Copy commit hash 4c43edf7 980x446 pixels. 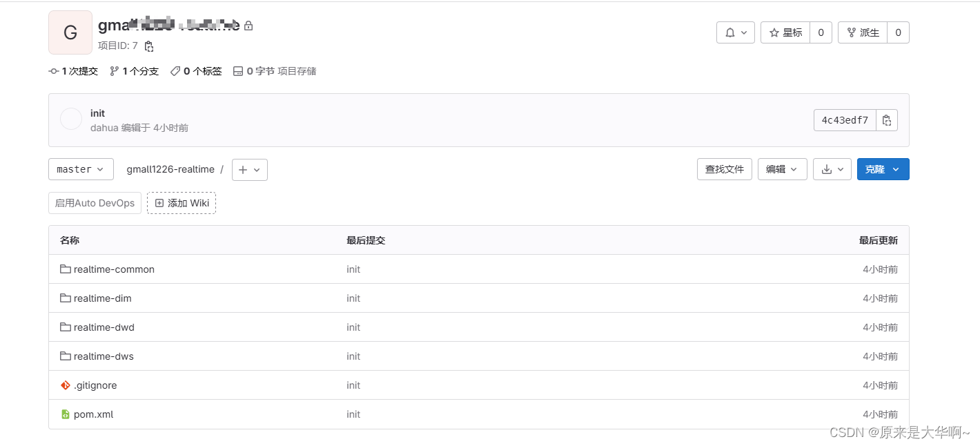point(887,119)
